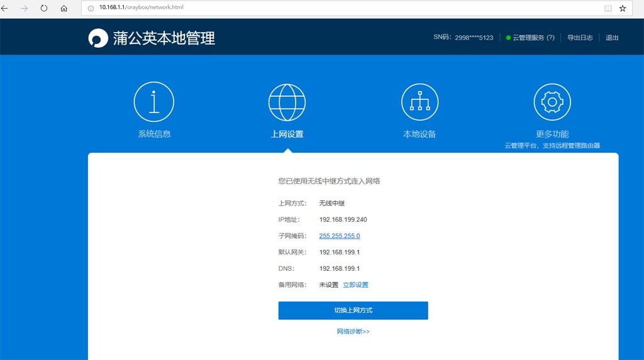Click the 云管理平台，支持远程管理路由器 caption
Viewport: 644px width, 360px height.
point(552,146)
